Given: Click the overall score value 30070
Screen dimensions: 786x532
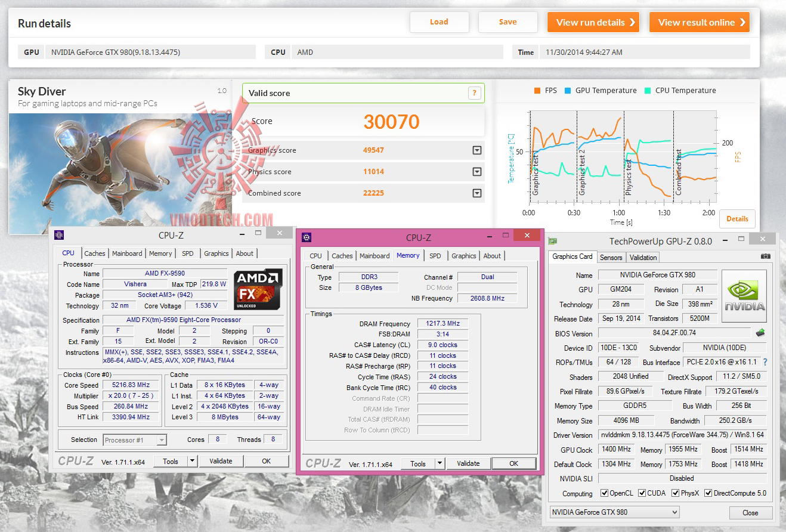Looking at the screenshot, I should (x=391, y=122).
